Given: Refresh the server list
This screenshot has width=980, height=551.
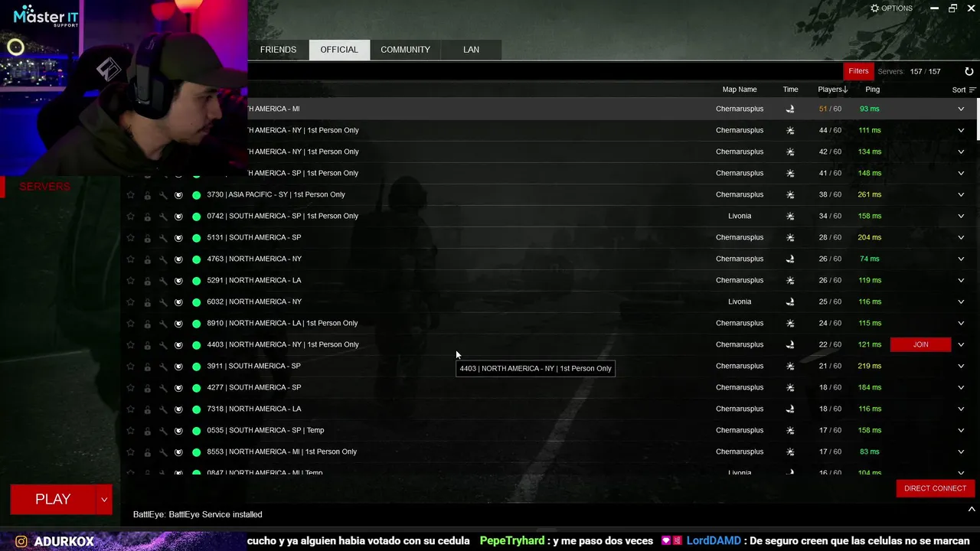Looking at the screenshot, I should click(x=969, y=71).
